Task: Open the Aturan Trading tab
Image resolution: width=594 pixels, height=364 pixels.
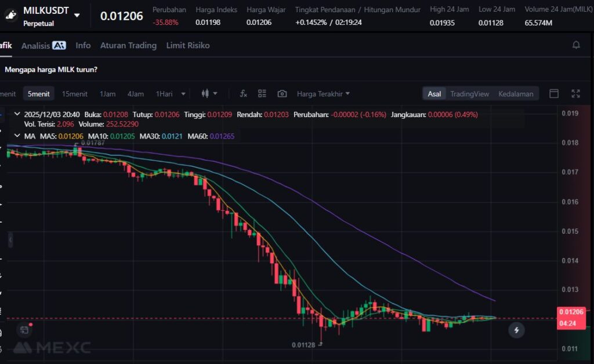Action: click(x=128, y=45)
